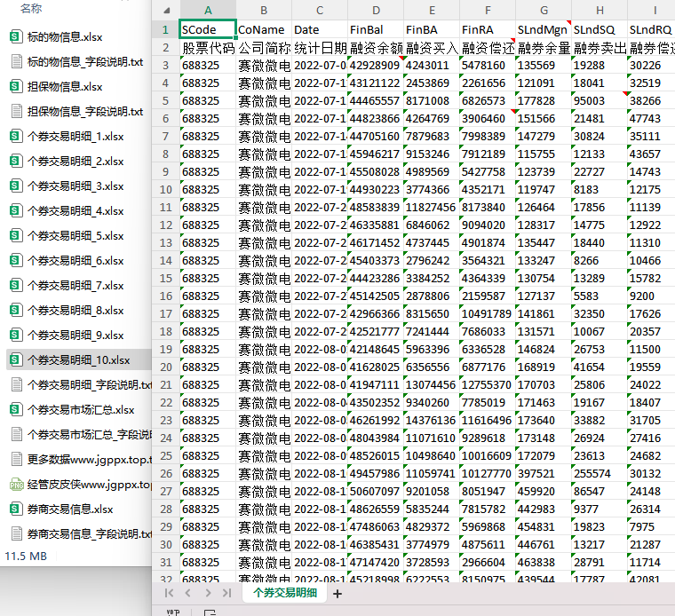
Task: Click the spreadsheet icon beside 个券交易明细_5.xlsx
Action: [16, 235]
